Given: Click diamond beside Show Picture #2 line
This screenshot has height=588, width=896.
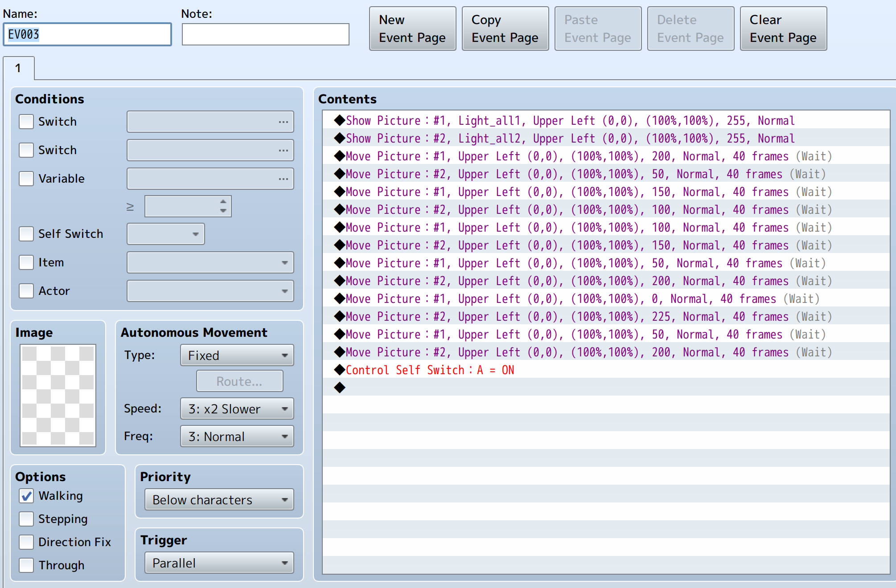Looking at the screenshot, I should pos(340,138).
